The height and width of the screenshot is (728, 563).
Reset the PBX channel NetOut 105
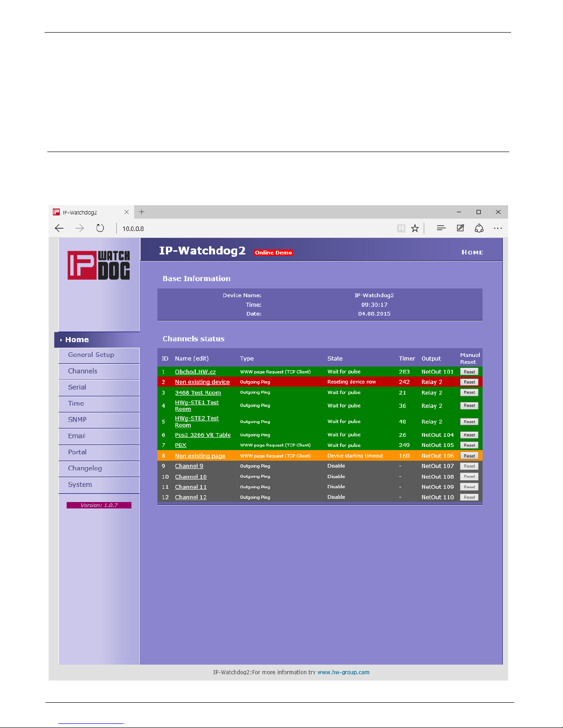click(x=469, y=446)
